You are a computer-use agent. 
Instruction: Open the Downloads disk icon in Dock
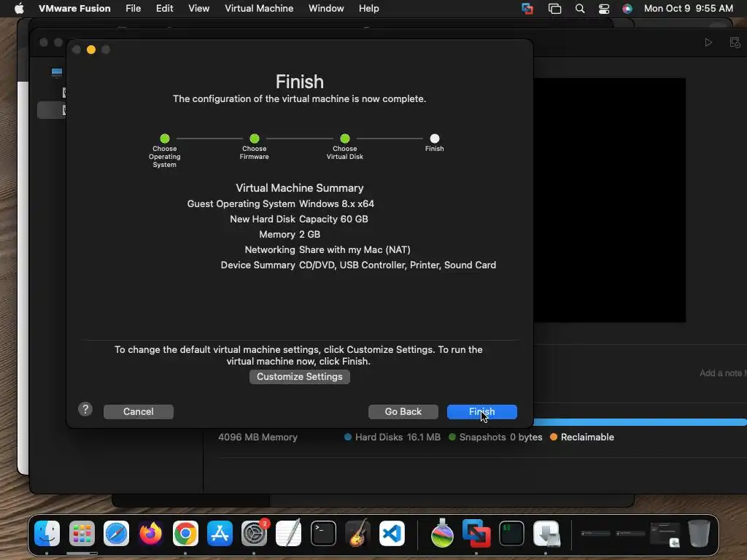click(x=546, y=533)
